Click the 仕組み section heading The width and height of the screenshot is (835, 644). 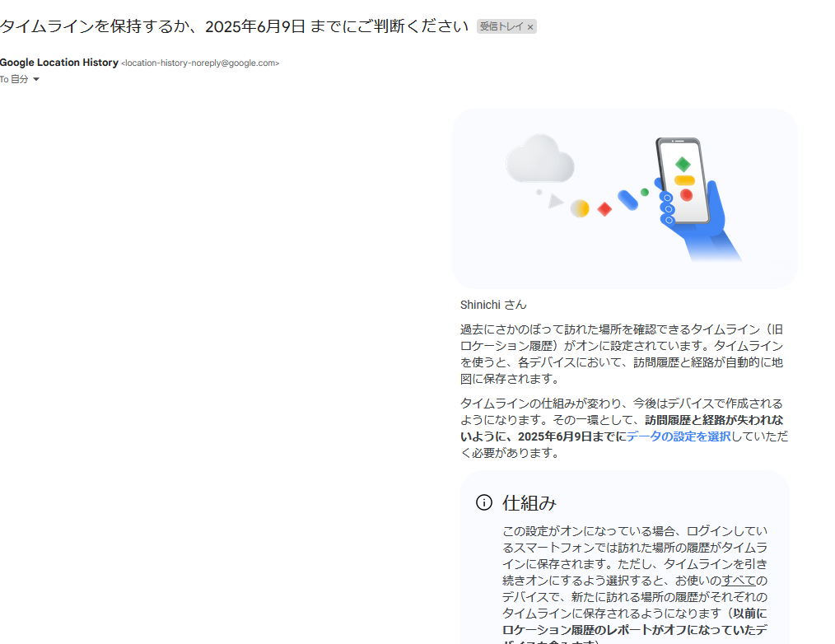coord(529,503)
